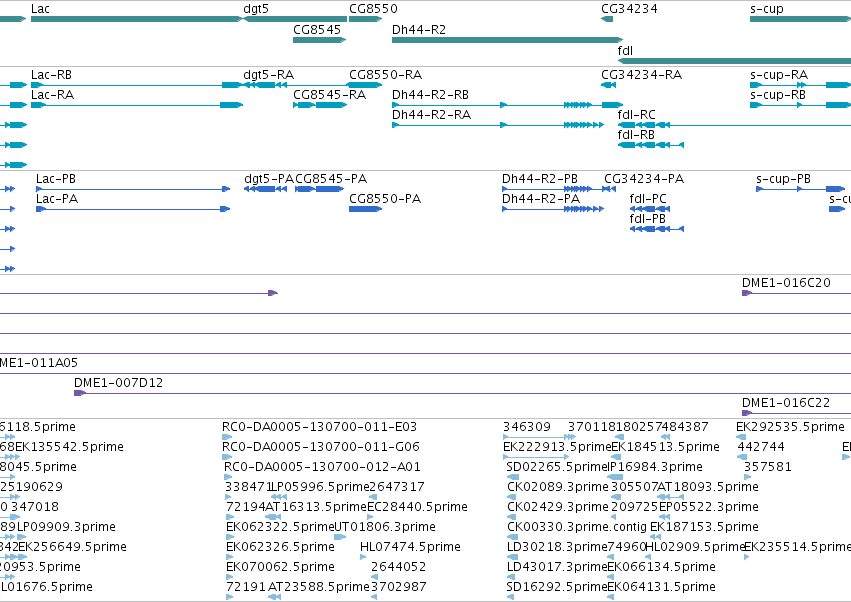This screenshot has height=602, width=851.
Task: Click EST RC0-DA0005-130700-011-E03
Action: click(319, 427)
